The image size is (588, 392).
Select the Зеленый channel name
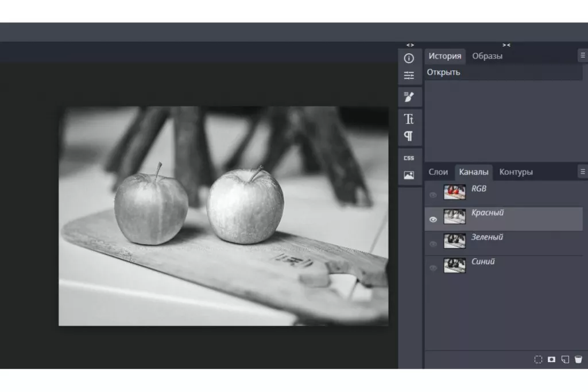pyautogui.click(x=487, y=237)
